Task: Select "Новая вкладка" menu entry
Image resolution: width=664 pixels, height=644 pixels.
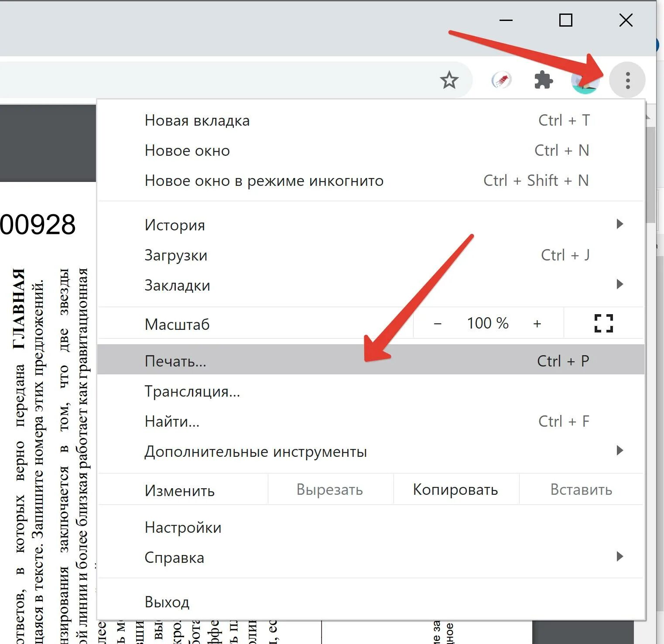Action: [x=370, y=120]
